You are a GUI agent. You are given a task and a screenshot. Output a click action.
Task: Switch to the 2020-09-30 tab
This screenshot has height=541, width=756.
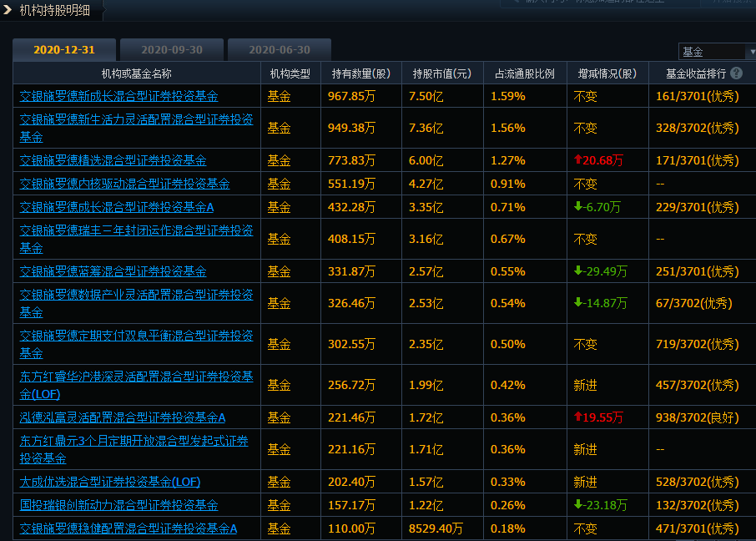coord(172,50)
